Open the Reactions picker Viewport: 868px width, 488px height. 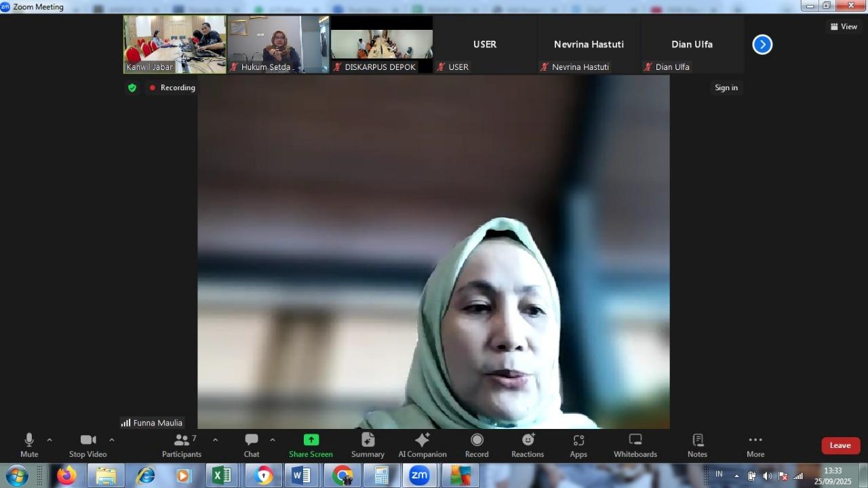(x=528, y=445)
